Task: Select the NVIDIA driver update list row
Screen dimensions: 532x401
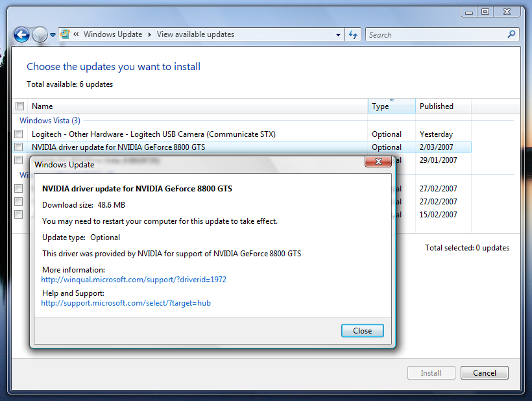Action: (x=242, y=147)
